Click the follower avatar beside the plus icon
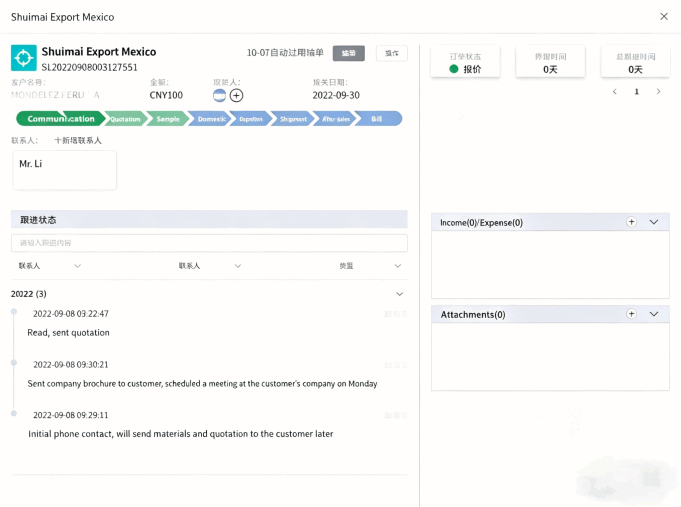This screenshot has width=681, height=507. tap(220, 95)
